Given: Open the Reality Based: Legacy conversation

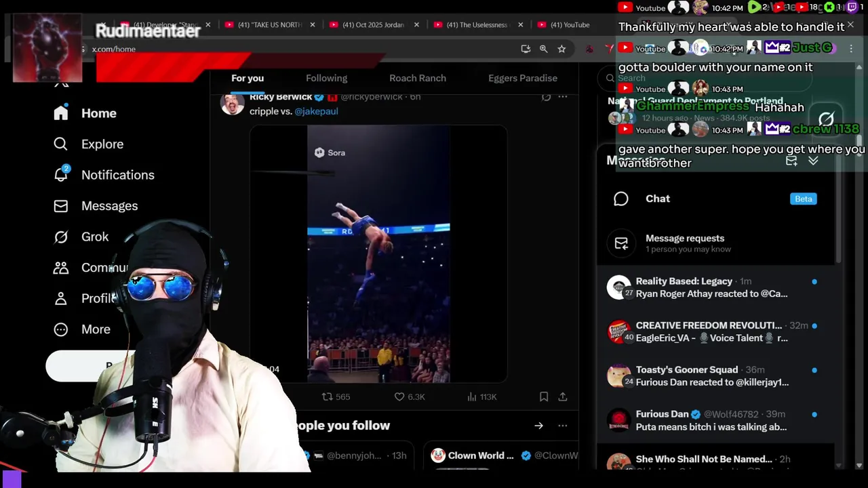Looking at the screenshot, I should pyautogui.click(x=715, y=287).
